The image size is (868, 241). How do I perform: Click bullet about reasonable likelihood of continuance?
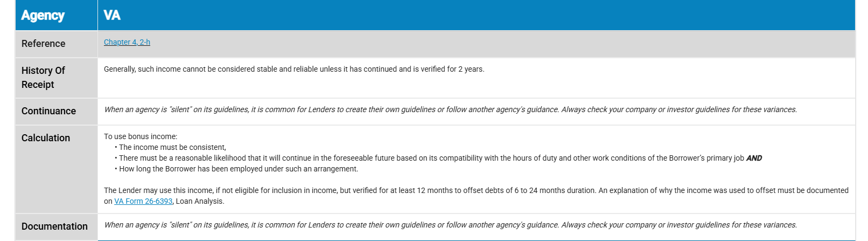coord(431,158)
